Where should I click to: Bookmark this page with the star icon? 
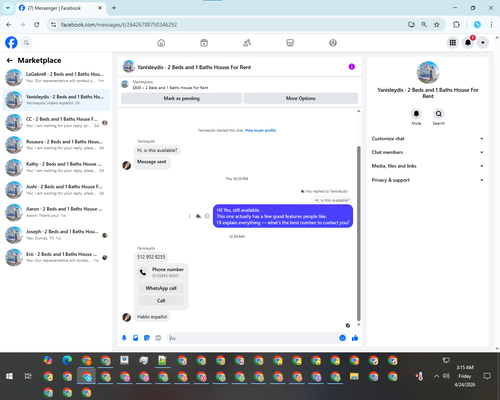(437, 25)
